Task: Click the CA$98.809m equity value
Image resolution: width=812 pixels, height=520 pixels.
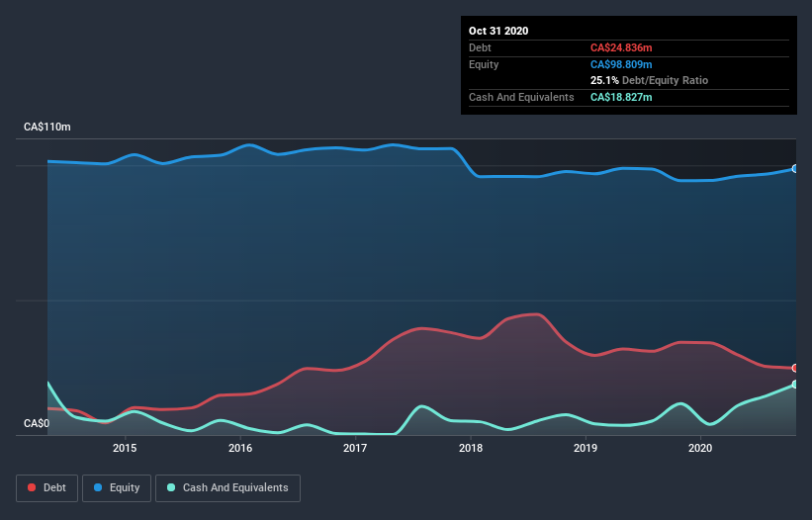Action: (x=621, y=64)
